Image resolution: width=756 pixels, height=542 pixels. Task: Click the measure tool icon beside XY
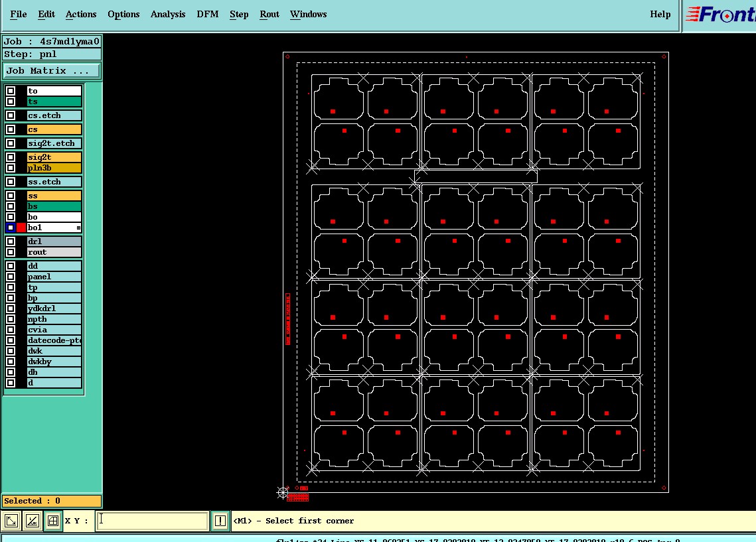pos(33,521)
